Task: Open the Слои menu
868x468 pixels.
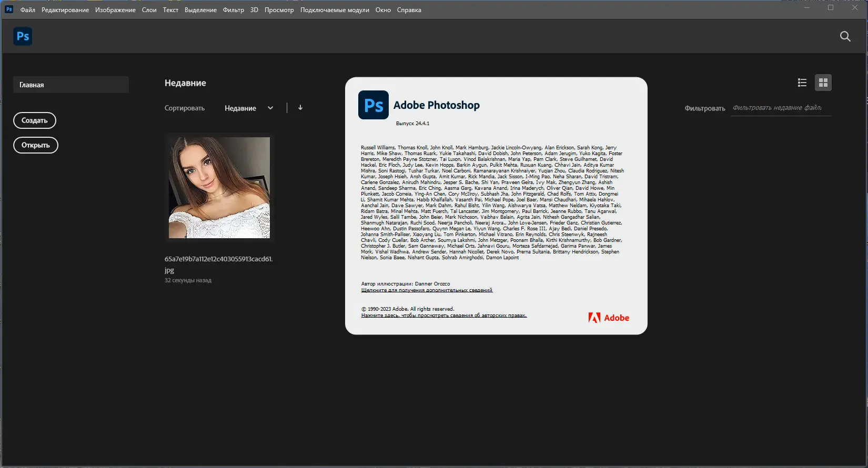Action: [x=149, y=10]
